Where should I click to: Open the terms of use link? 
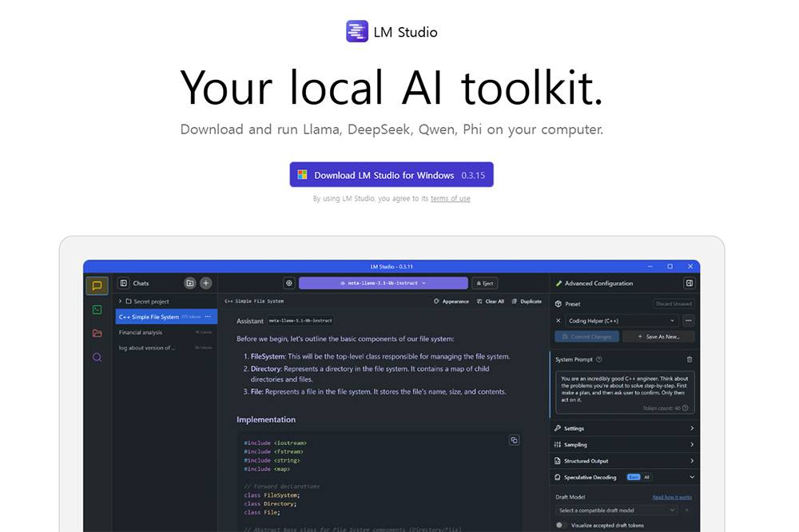[450, 199]
